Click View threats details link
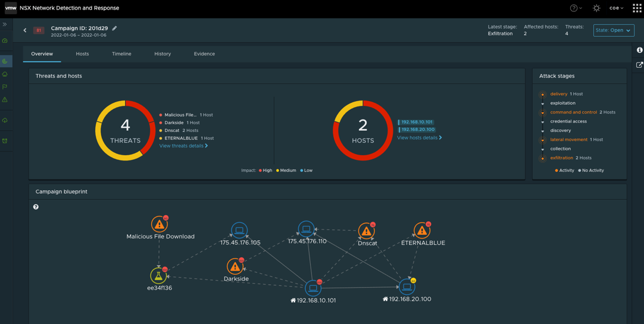 pos(183,146)
